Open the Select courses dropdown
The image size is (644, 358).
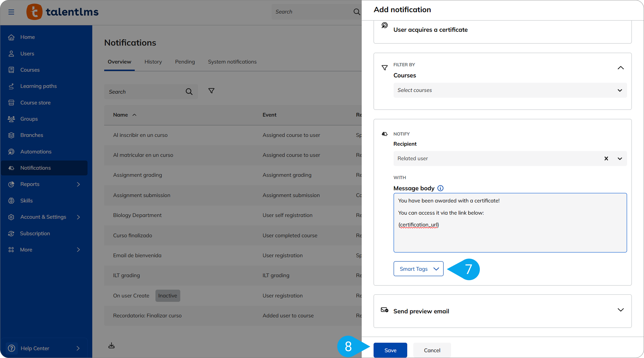pos(510,90)
